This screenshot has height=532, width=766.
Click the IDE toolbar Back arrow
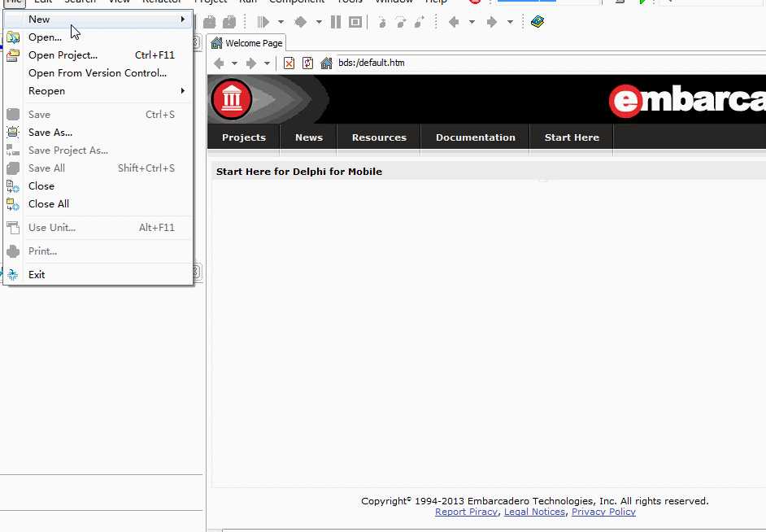click(x=455, y=22)
